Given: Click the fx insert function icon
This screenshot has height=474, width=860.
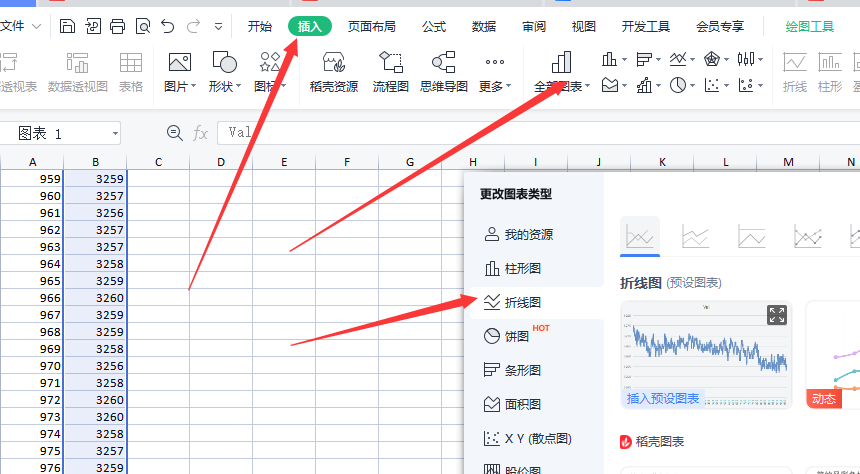Looking at the screenshot, I should coord(200,133).
